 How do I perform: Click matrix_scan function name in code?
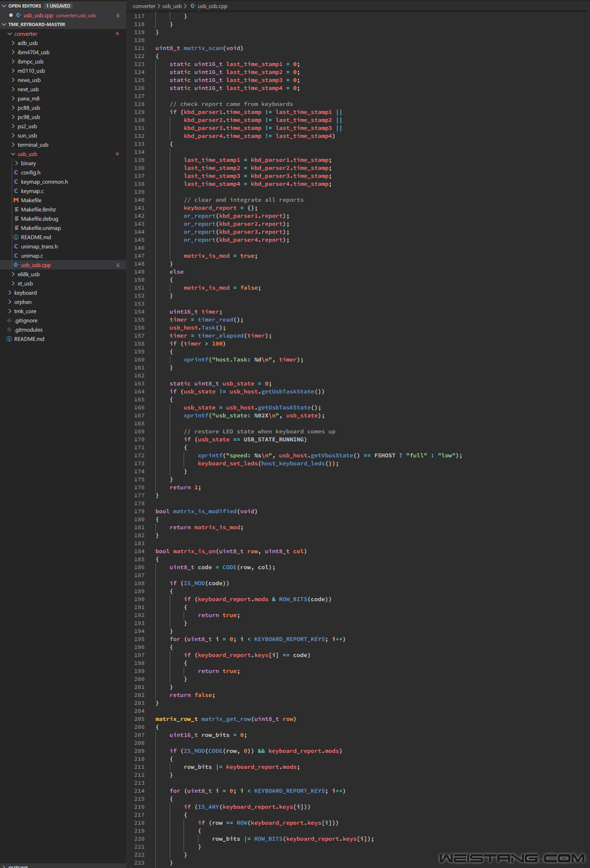[203, 48]
